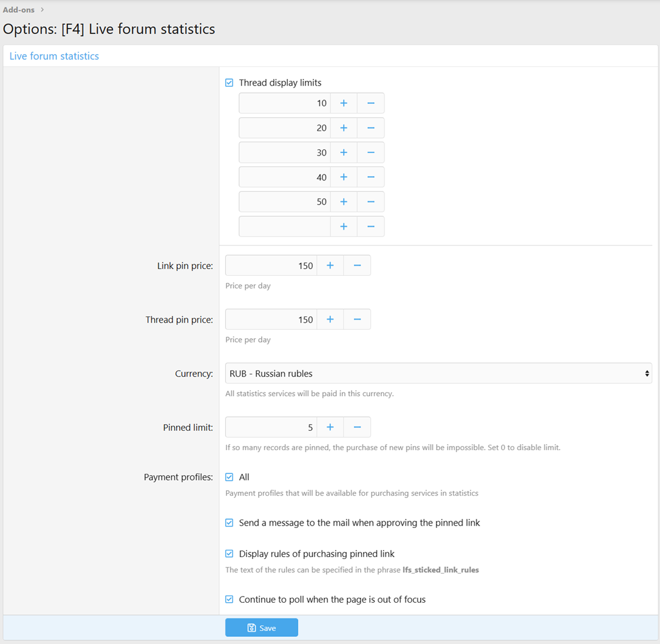Go to Add-ons breadcrumb link
Screen dimensions: 660x644
[18, 10]
